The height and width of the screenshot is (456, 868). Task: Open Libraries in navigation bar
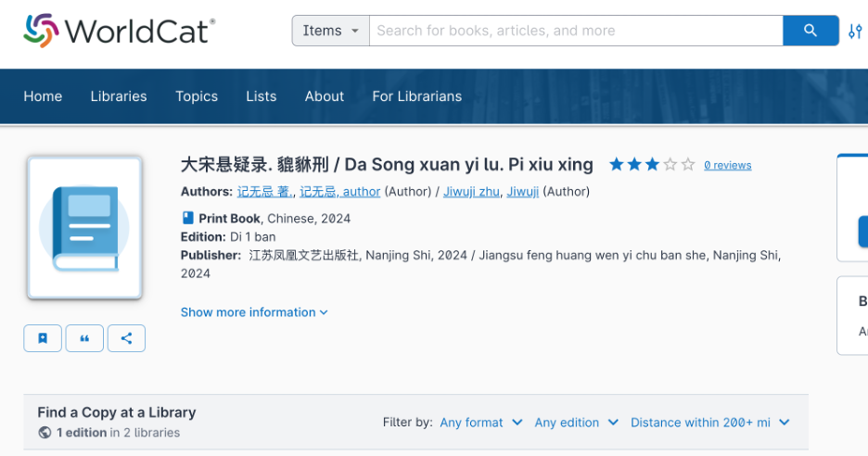click(119, 96)
